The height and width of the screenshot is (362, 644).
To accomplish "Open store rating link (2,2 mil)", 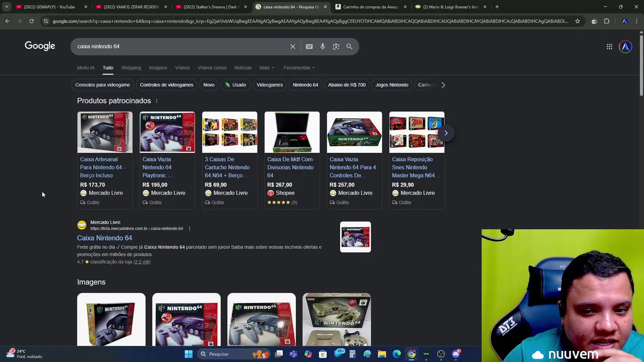I will point(142,262).
